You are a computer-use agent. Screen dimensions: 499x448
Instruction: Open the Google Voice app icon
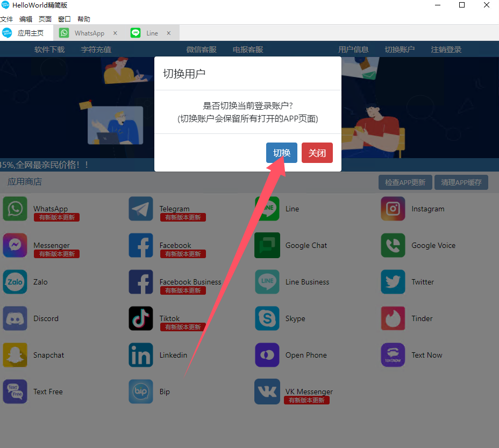point(393,245)
